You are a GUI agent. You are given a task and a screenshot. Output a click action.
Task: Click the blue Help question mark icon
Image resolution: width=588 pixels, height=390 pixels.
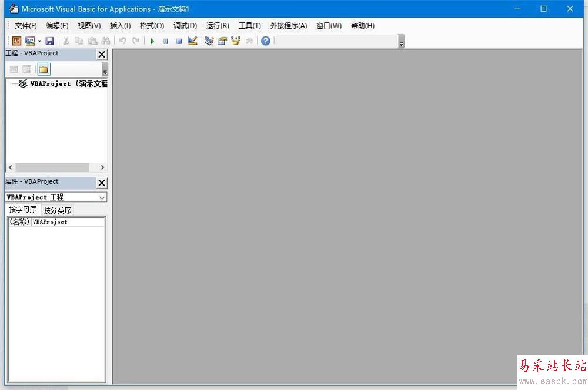pyautogui.click(x=266, y=41)
